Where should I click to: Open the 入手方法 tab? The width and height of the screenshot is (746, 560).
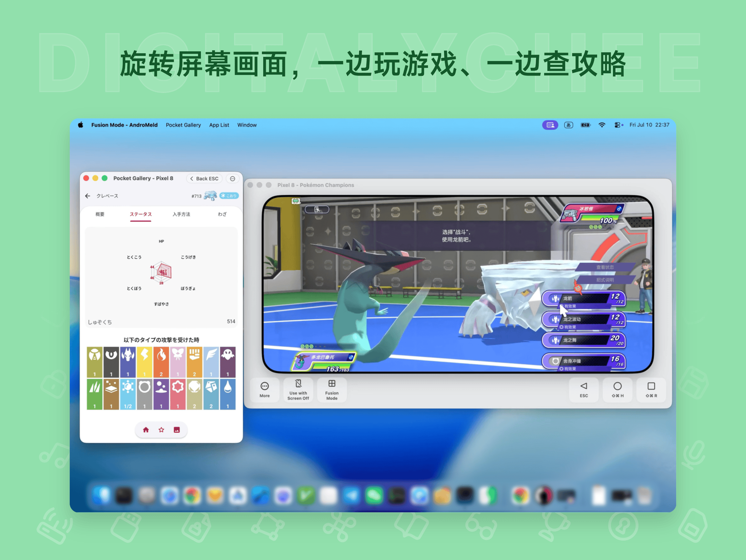pyautogui.click(x=181, y=214)
